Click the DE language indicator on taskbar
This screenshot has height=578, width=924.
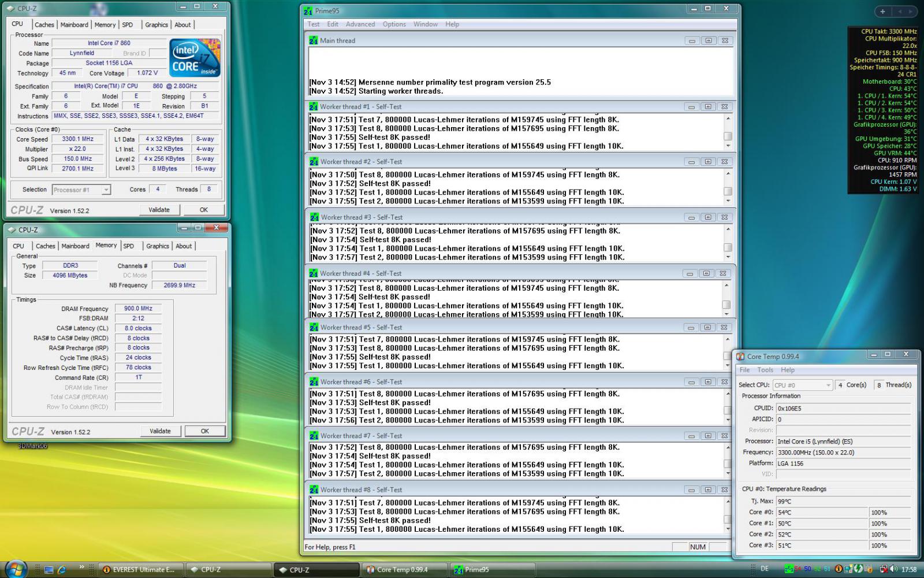[765, 569]
